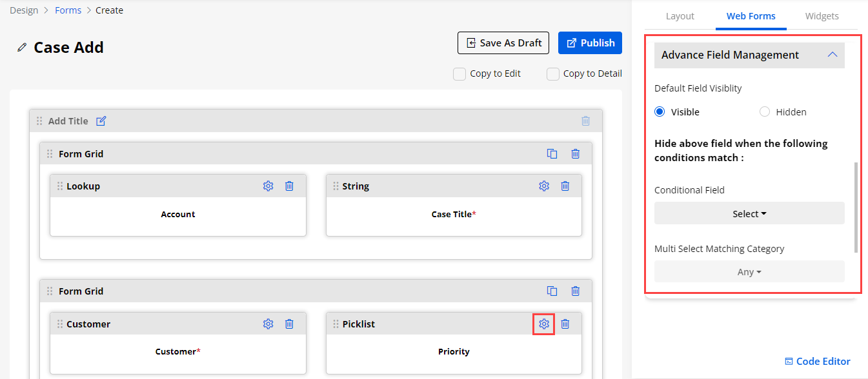
Task: Open settings for the Lookup Account field
Action: click(268, 186)
